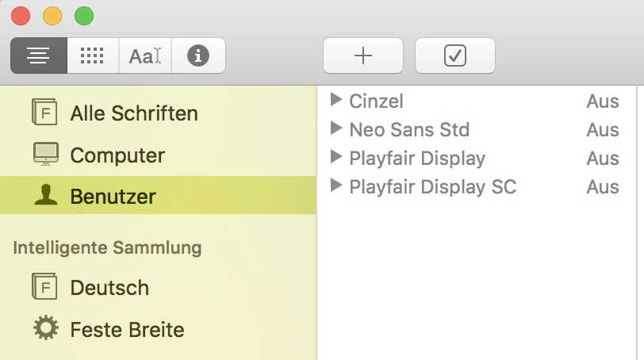Viewport: 644px width, 360px height.
Task: Expand the Cinzel font family
Action: pyautogui.click(x=336, y=100)
